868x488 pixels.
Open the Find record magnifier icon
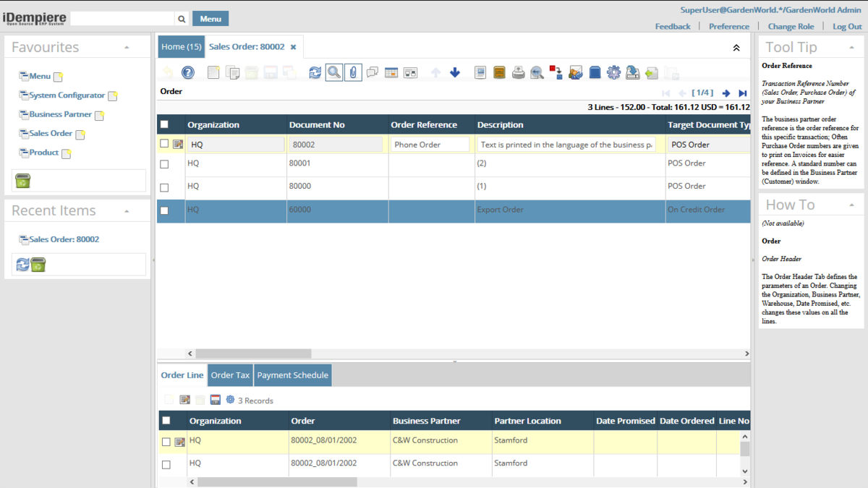coord(333,72)
